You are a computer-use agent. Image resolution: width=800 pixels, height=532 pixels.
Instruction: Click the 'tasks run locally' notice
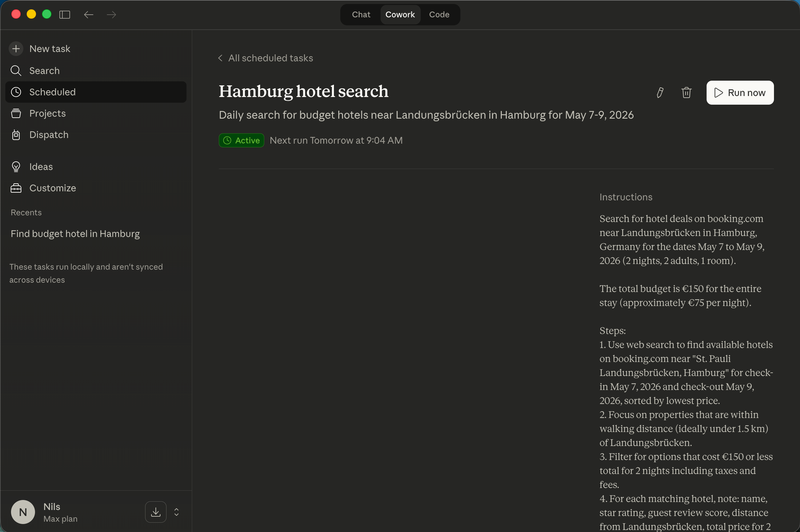coord(86,273)
